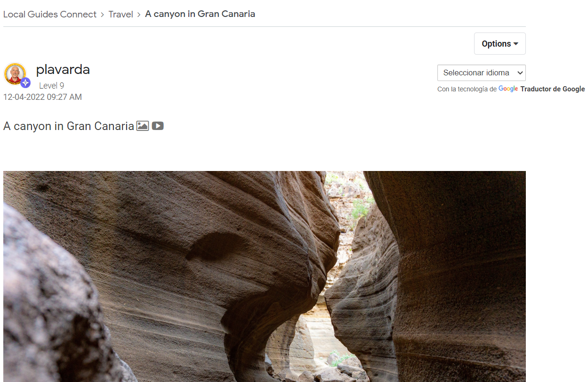Click the language selector's down arrow

coord(520,73)
